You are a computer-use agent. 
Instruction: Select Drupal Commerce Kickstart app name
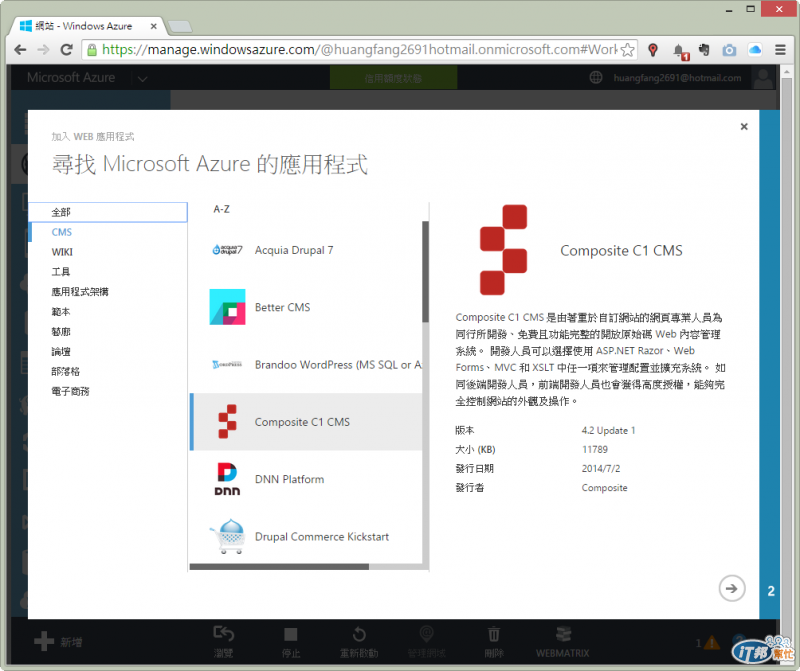(321, 537)
